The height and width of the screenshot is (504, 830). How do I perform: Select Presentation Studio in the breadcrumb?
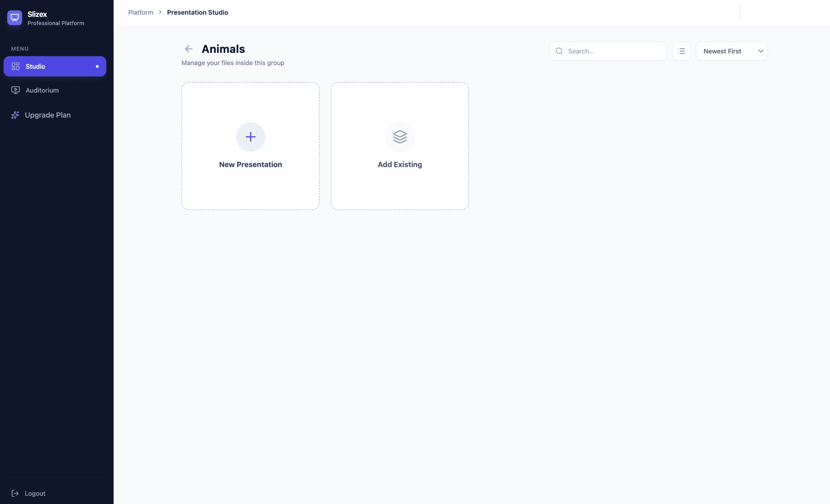[x=197, y=12]
